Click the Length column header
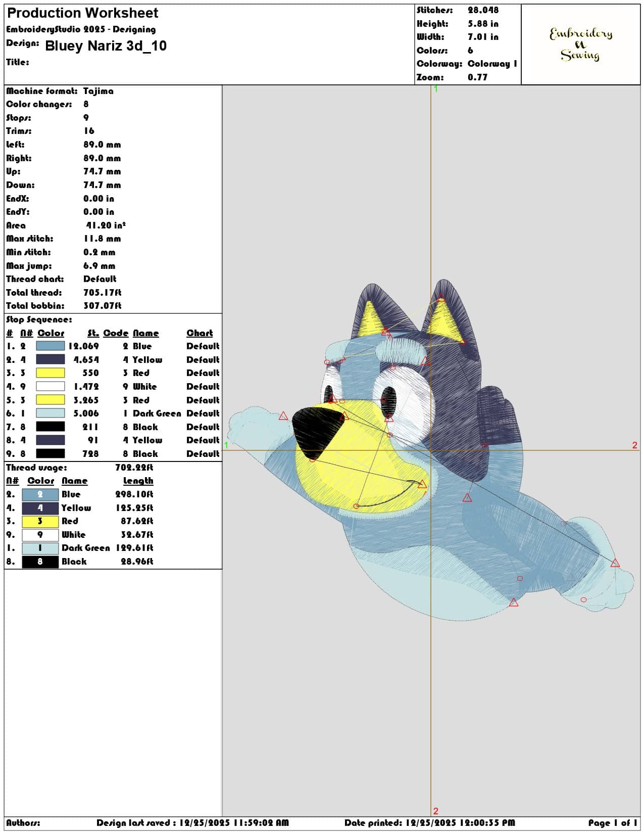This screenshot has width=644, height=834. click(138, 481)
